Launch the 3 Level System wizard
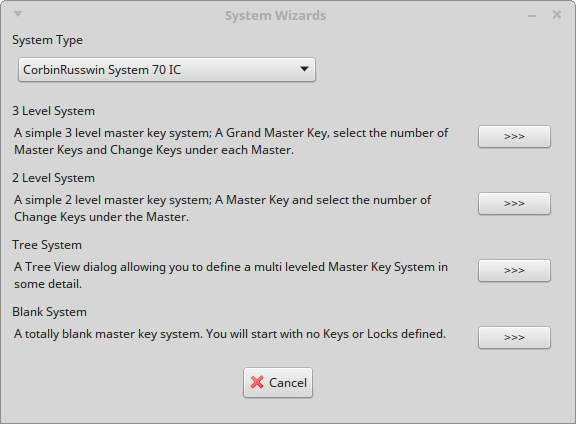Screen dimensions: 576x424 514,136
